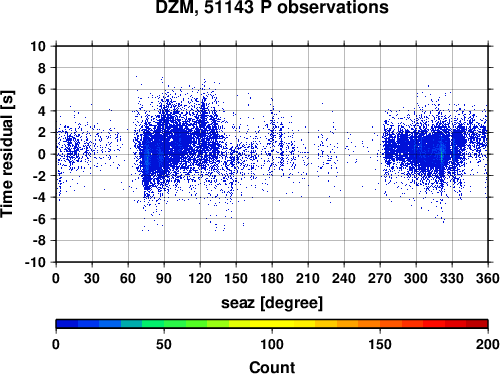Select the green segment near 50 count
The image size is (500, 374).
coord(164,324)
